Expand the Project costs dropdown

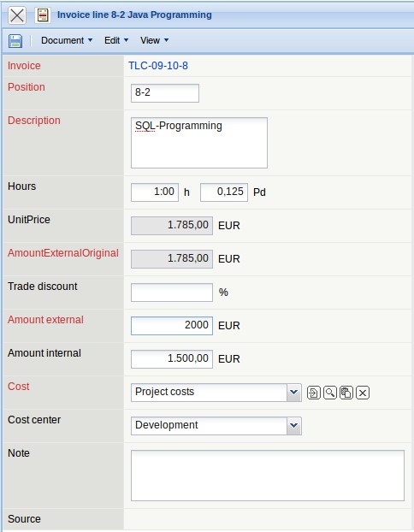[x=293, y=393]
